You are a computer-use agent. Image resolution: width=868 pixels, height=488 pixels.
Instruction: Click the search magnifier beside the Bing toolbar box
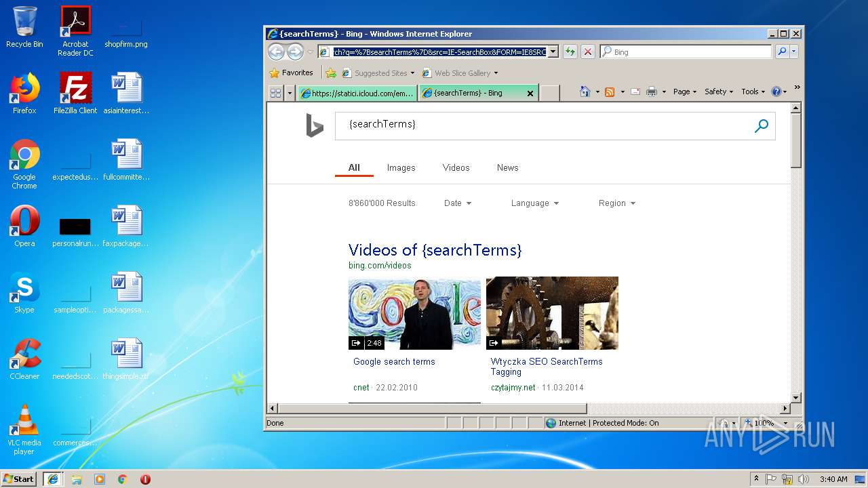782,52
